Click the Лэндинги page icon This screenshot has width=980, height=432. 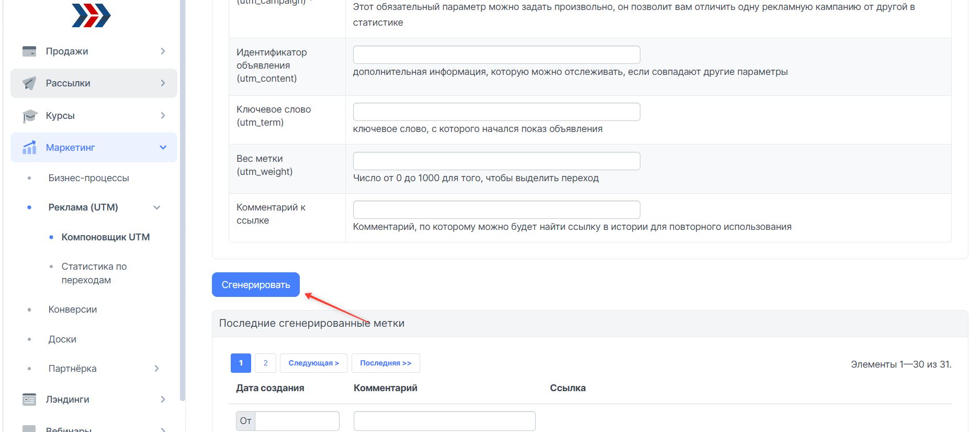[x=29, y=400]
